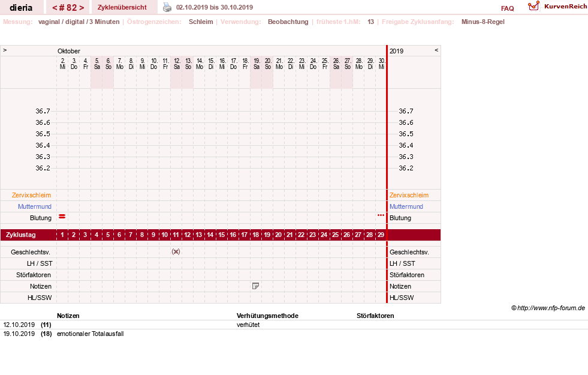This screenshot has width=588, height=375.
Task: Click the red bleeding marker on day 1
Action: pos(62,216)
